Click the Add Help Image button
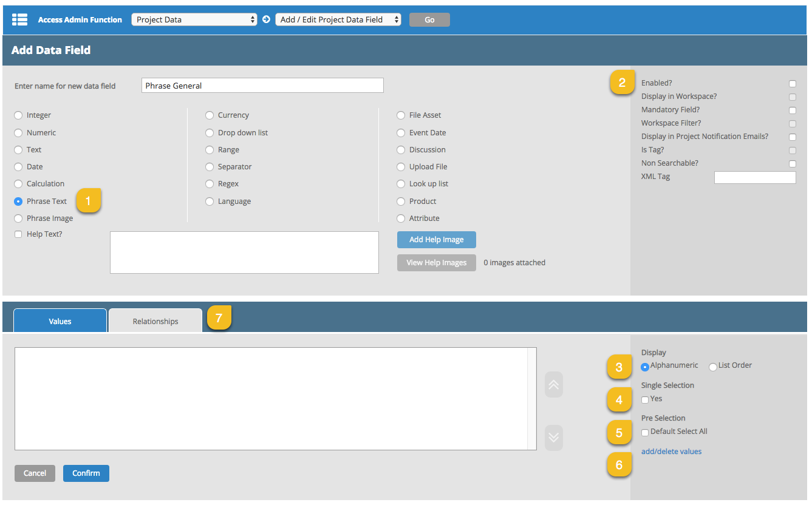 click(x=436, y=240)
